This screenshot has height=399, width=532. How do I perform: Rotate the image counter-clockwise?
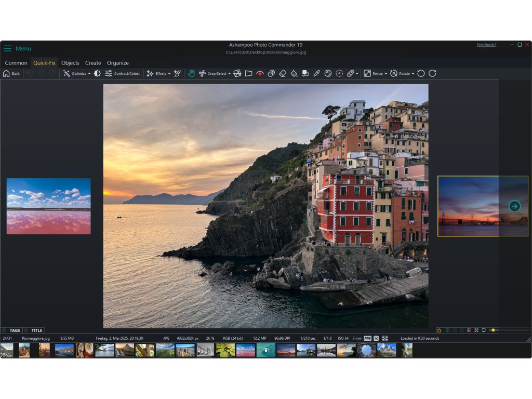pos(421,74)
